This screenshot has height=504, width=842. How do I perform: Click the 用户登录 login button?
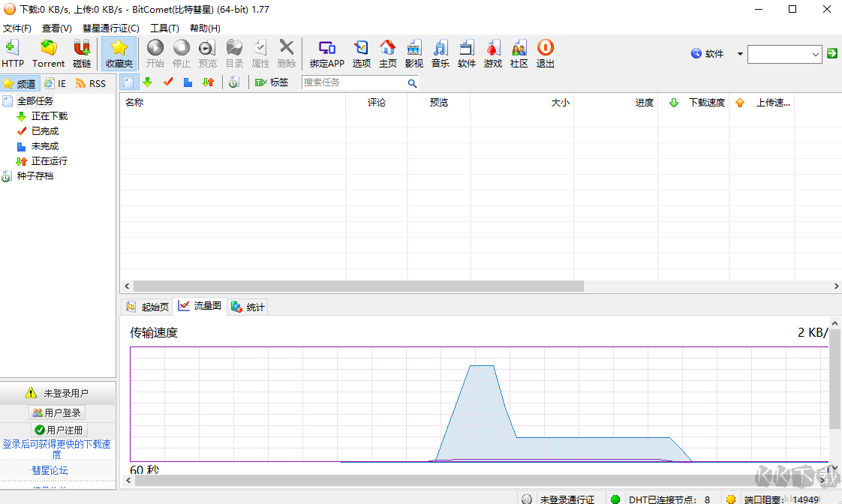(x=58, y=412)
